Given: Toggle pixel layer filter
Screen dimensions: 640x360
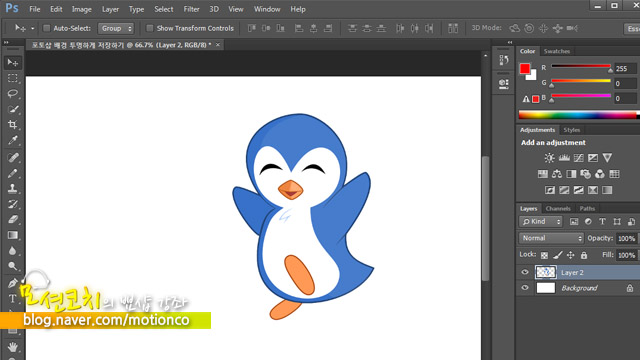Looking at the screenshot, I should tap(574, 222).
